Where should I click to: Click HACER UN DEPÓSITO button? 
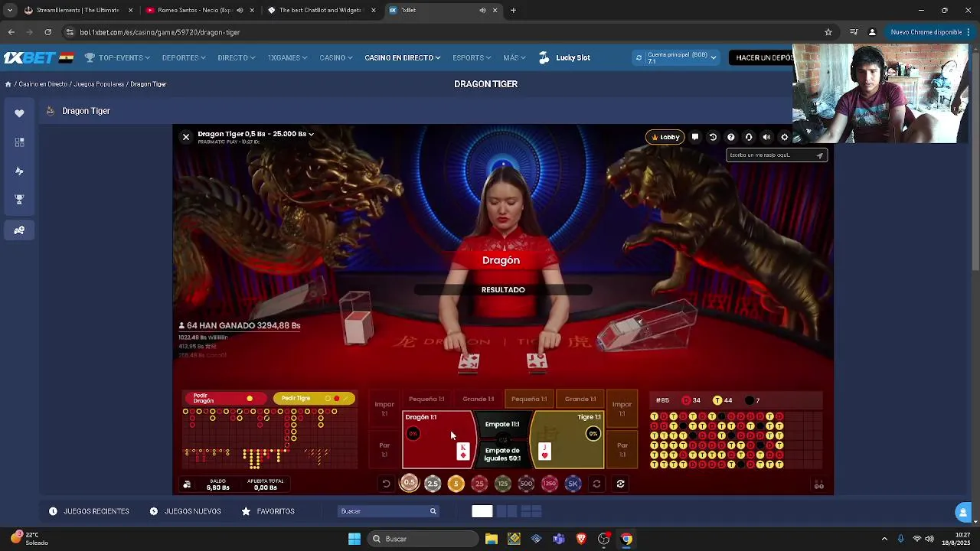[762, 57]
